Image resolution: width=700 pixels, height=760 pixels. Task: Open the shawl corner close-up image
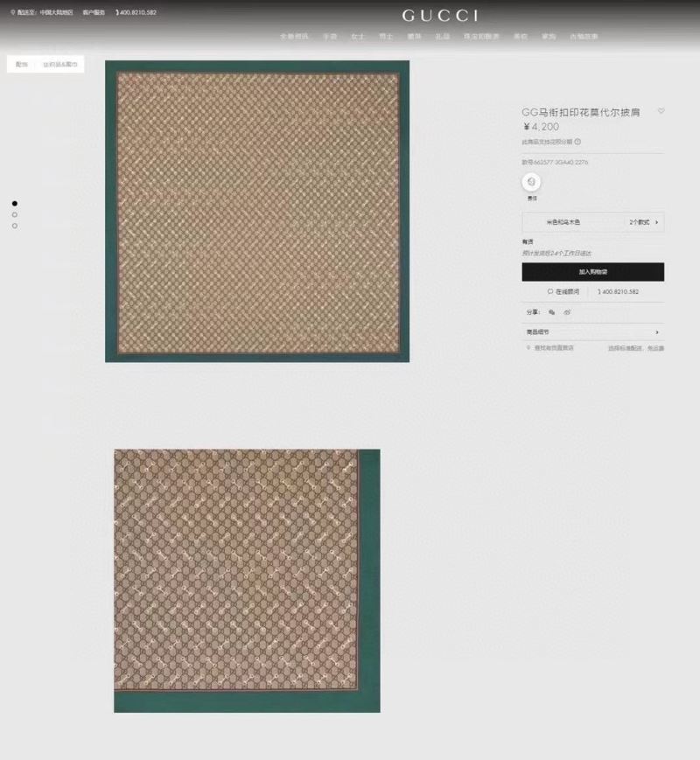(x=247, y=581)
